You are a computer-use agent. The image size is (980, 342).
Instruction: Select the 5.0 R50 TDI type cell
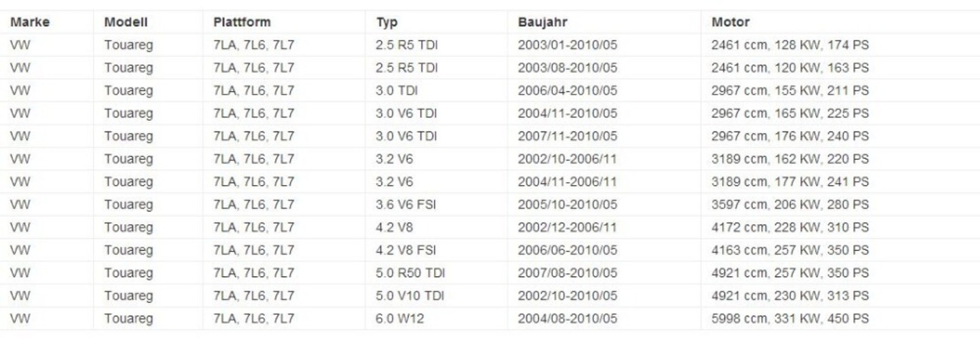410,272
